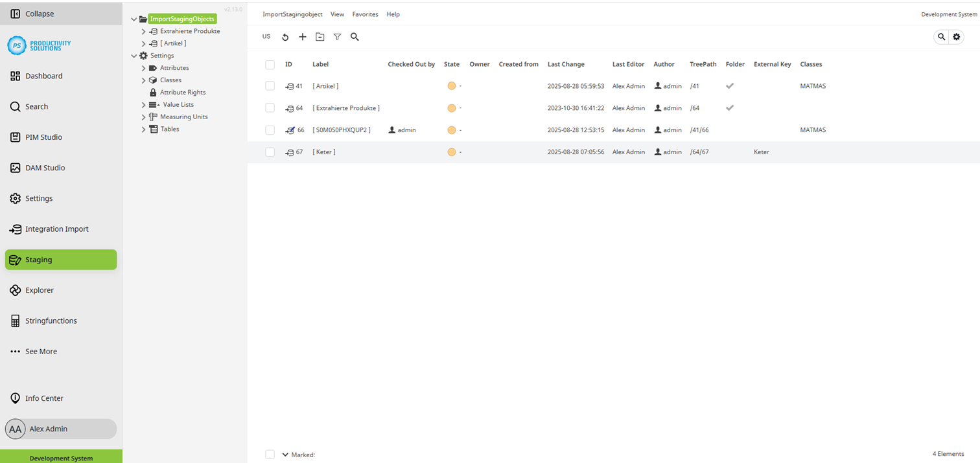
Task: Click the gear icon at top right
Action: pyautogui.click(x=957, y=37)
